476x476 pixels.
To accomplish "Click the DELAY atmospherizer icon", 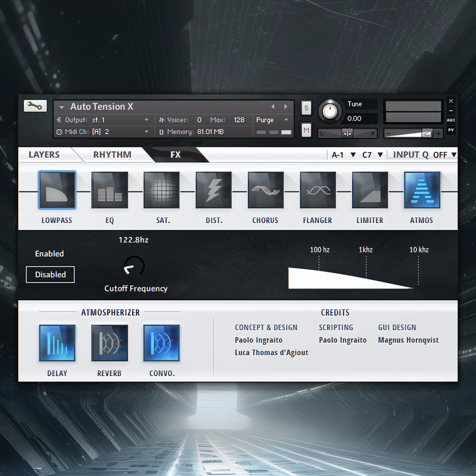I will click(57, 343).
